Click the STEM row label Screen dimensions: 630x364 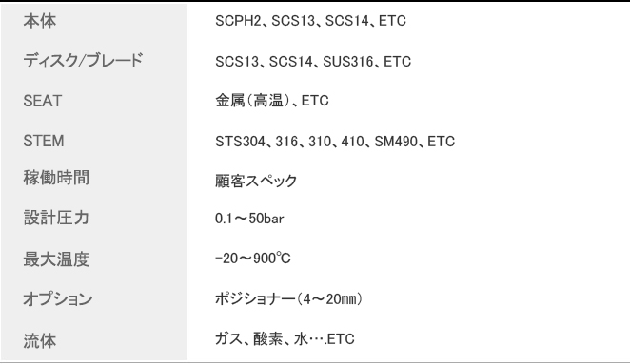click(x=44, y=142)
